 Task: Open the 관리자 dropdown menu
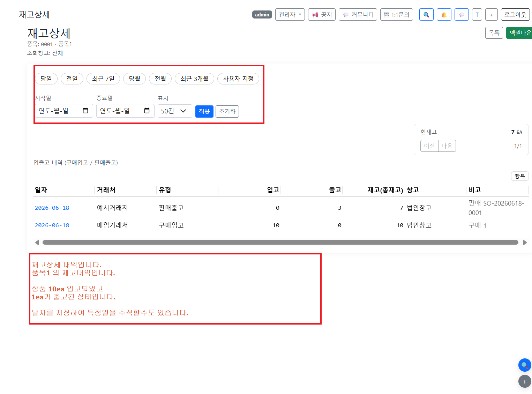290,15
